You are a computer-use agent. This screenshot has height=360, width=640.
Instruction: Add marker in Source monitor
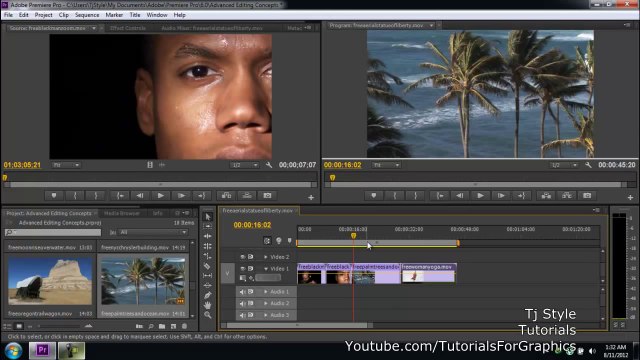point(54,196)
